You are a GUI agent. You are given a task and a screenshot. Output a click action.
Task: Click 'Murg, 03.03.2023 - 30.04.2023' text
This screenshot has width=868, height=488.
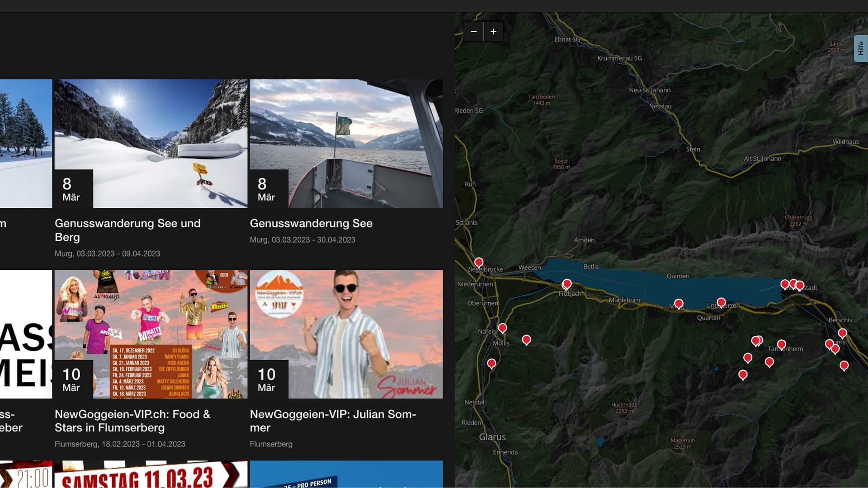302,240
